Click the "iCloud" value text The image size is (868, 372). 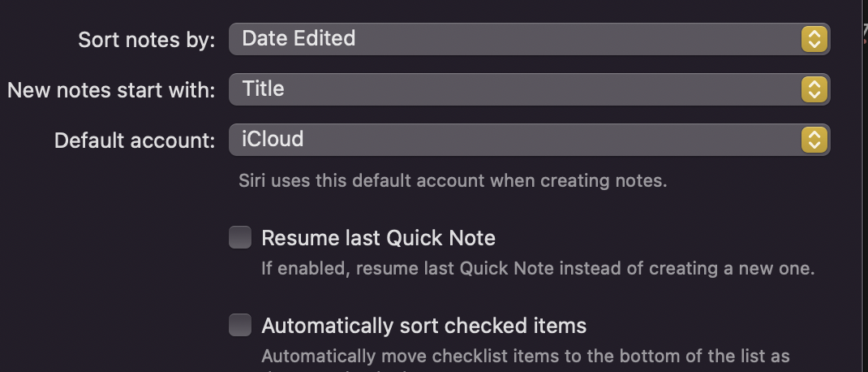pyautogui.click(x=273, y=140)
